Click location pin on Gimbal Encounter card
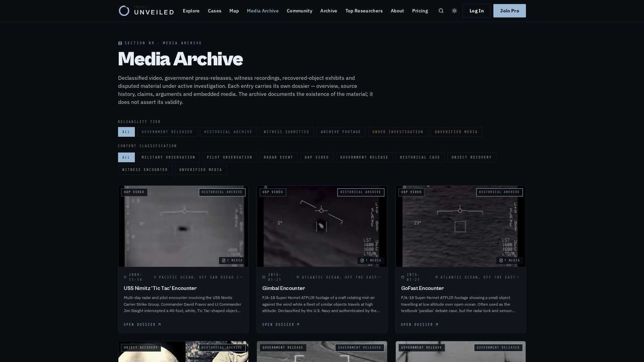644x362 pixels. (298, 277)
